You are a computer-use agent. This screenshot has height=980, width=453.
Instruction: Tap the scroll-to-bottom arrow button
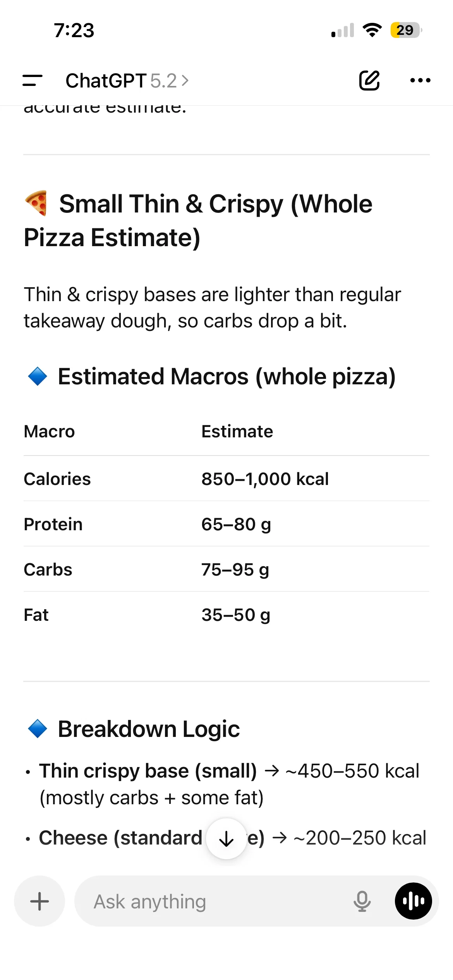pos(226,839)
